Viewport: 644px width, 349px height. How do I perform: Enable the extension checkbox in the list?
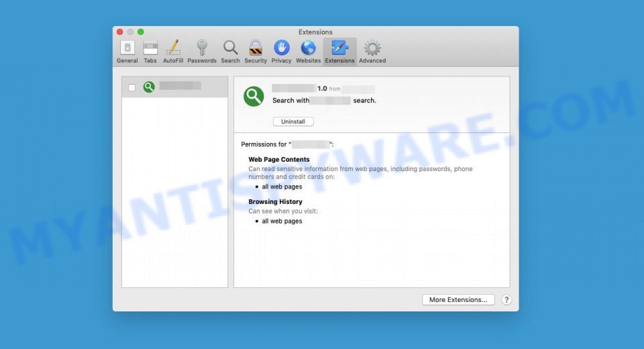(132, 87)
